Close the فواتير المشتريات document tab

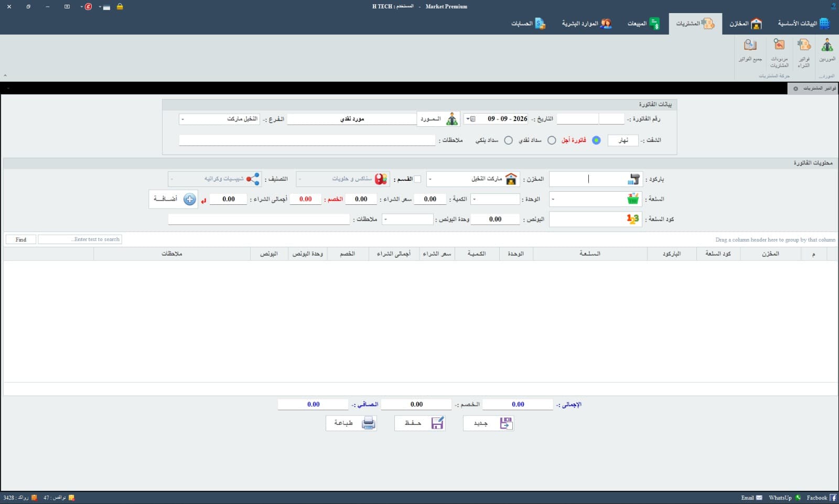[795, 89]
